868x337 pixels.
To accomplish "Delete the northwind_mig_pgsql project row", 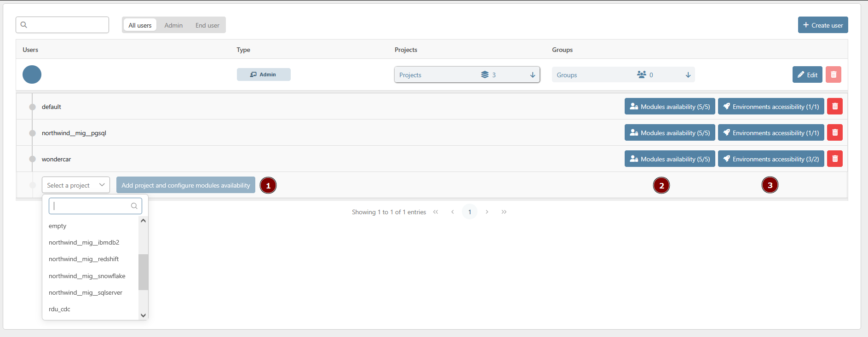I will [x=834, y=133].
